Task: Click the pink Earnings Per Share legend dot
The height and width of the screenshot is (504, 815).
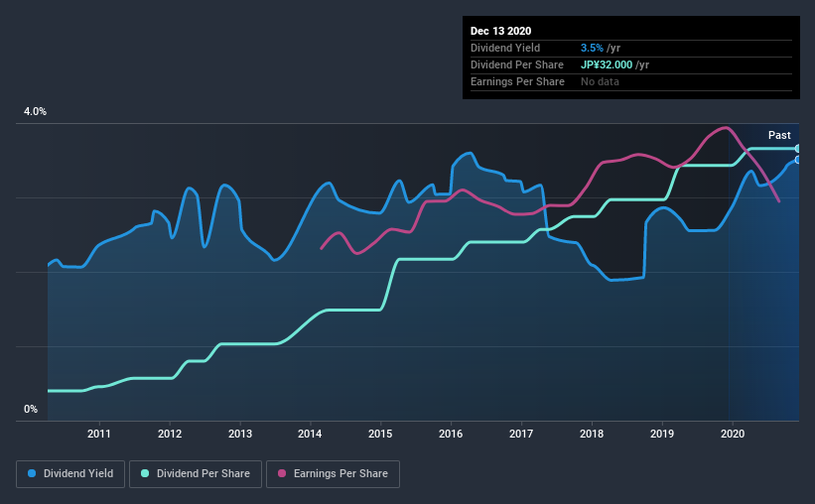Action: pos(282,473)
